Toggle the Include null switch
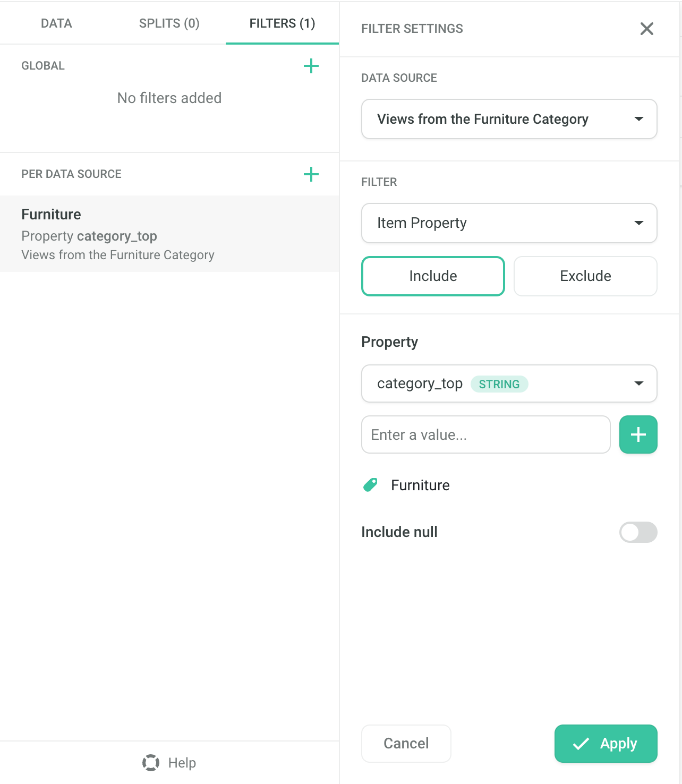 [638, 532]
